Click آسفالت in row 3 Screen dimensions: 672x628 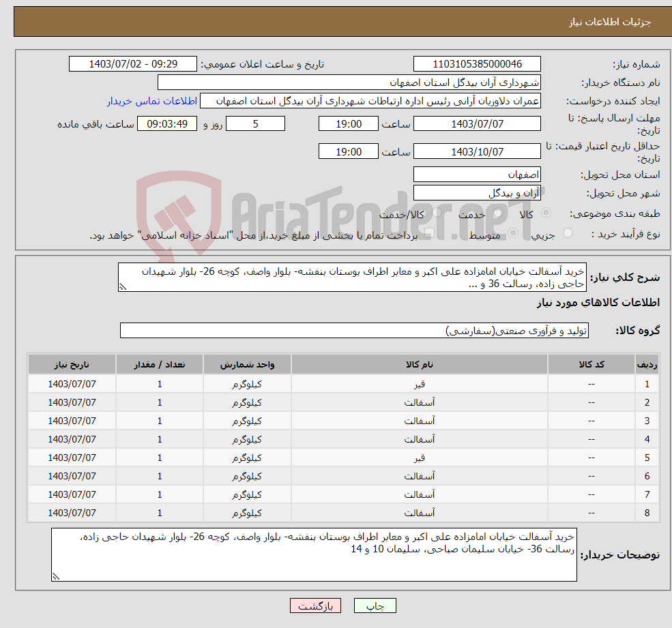tap(420, 421)
